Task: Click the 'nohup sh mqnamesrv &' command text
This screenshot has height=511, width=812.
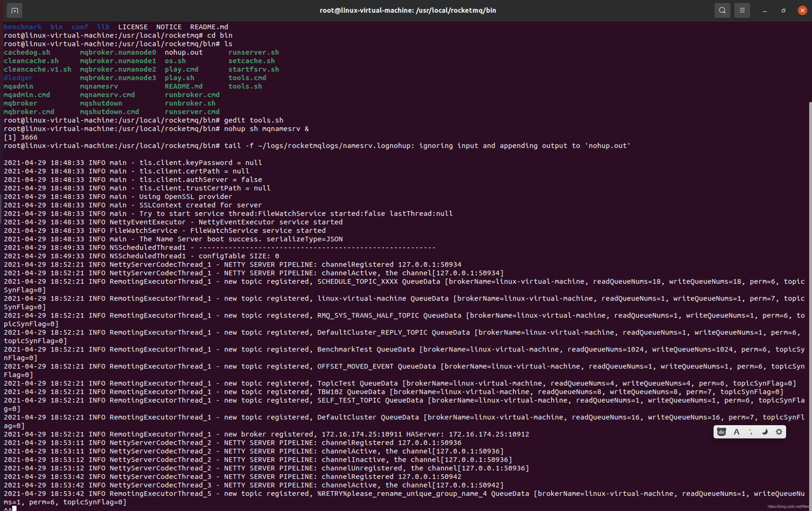Action: coord(266,129)
